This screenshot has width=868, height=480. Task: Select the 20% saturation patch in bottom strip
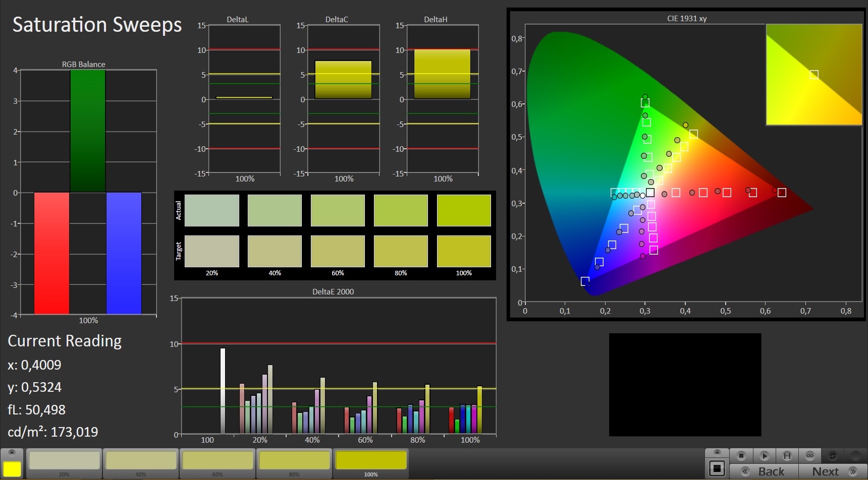64,464
